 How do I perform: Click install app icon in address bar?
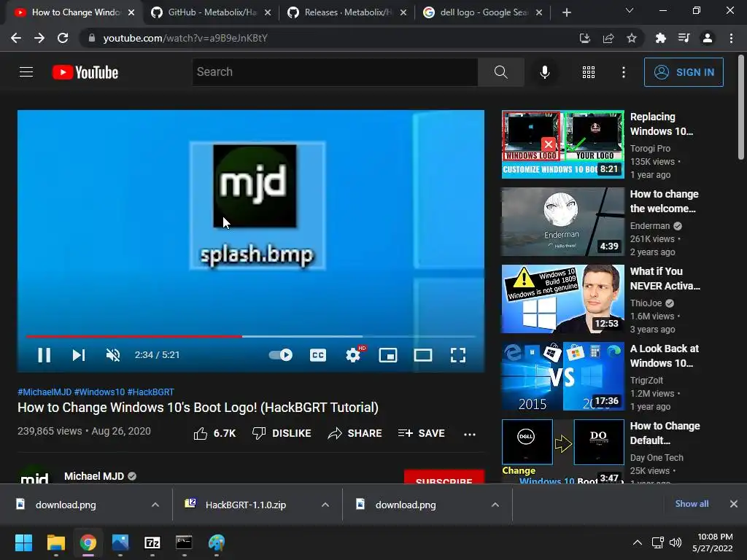pyautogui.click(x=584, y=38)
